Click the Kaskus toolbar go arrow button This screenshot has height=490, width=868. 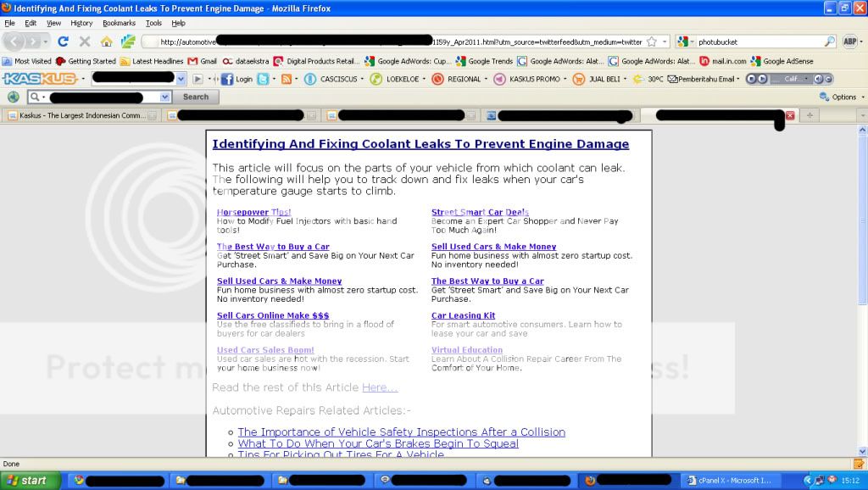point(198,79)
